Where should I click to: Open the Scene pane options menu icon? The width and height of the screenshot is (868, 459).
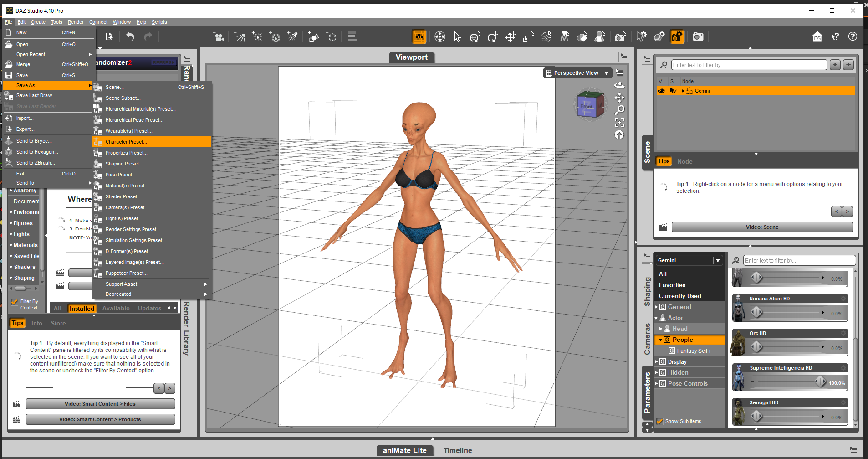click(647, 59)
